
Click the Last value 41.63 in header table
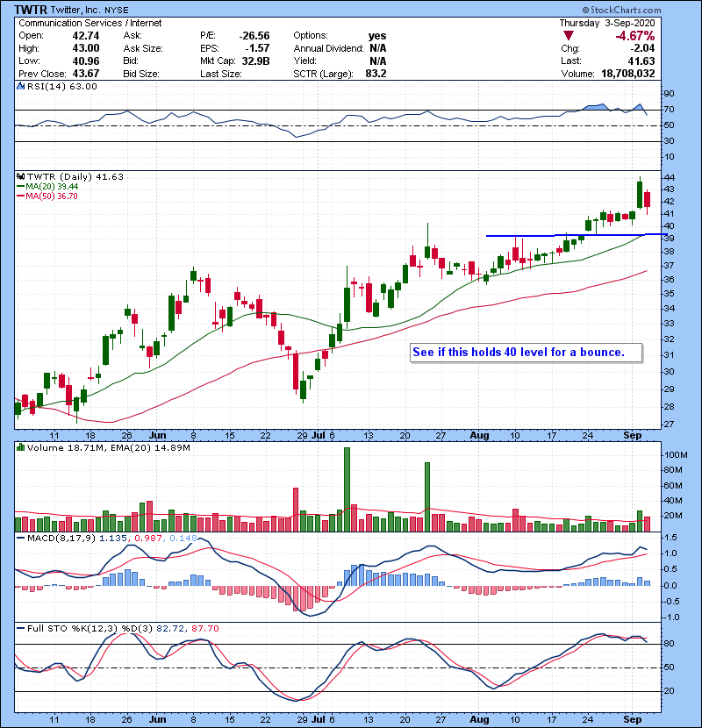point(641,61)
